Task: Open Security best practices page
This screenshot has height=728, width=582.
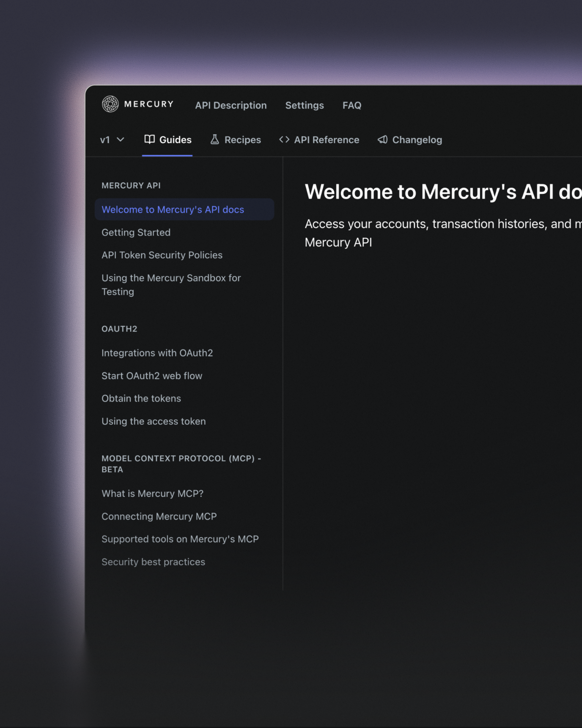Action: (x=154, y=562)
